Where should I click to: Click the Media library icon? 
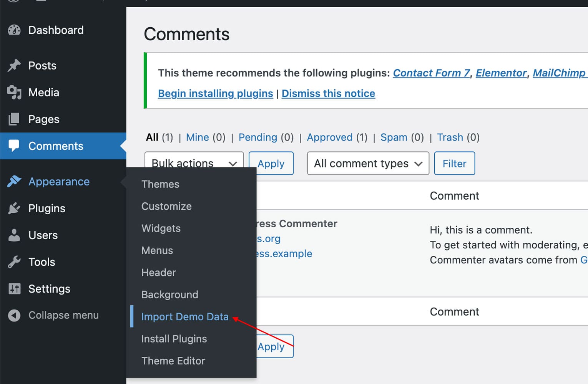point(14,93)
